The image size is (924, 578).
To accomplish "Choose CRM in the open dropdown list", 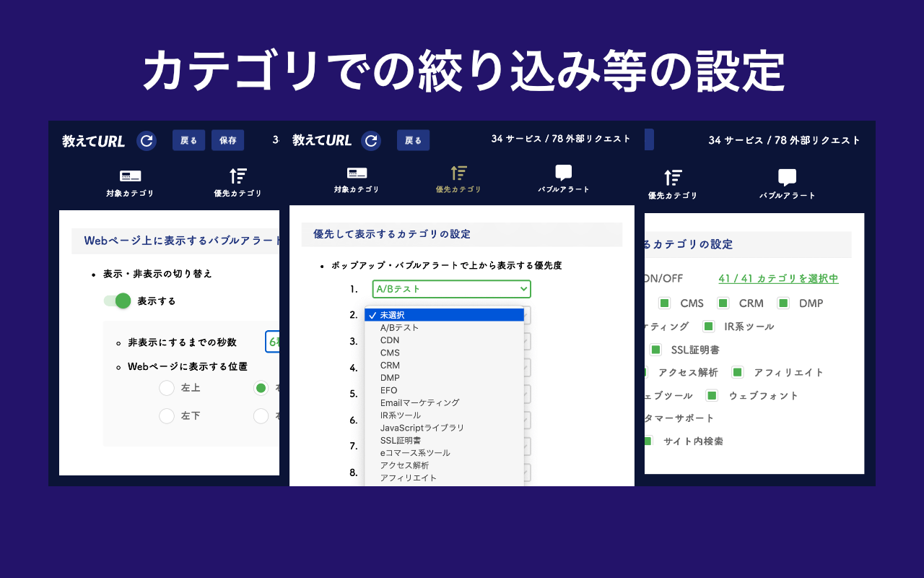I will (x=445, y=366).
